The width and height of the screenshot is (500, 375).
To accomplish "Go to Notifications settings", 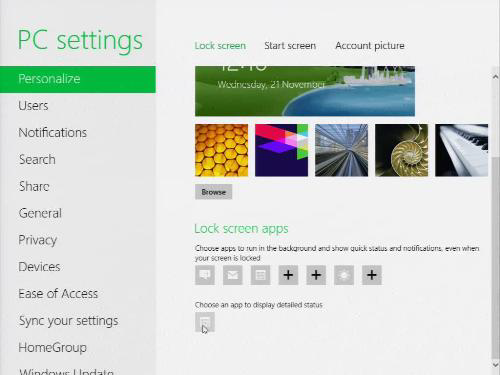I will coord(53,133).
